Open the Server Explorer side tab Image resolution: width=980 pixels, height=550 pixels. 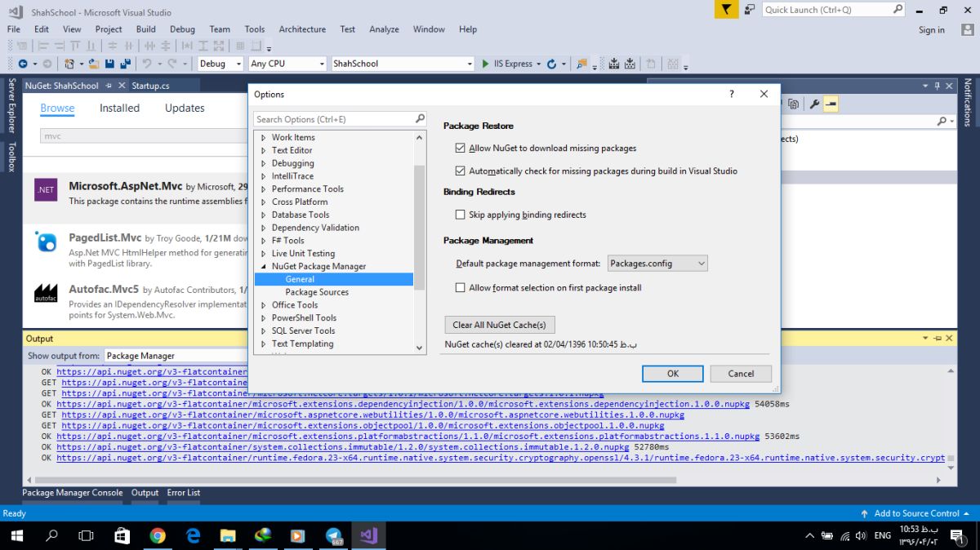11,105
